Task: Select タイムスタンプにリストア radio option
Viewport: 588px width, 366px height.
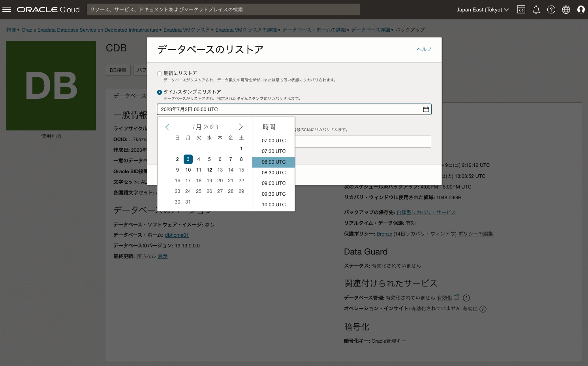Action: (x=159, y=92)
